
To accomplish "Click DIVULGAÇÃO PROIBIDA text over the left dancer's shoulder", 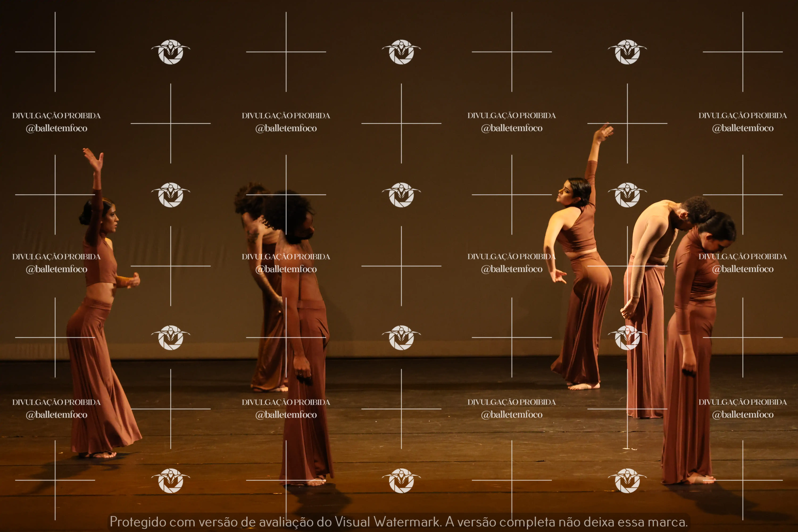I will point(56,257).
